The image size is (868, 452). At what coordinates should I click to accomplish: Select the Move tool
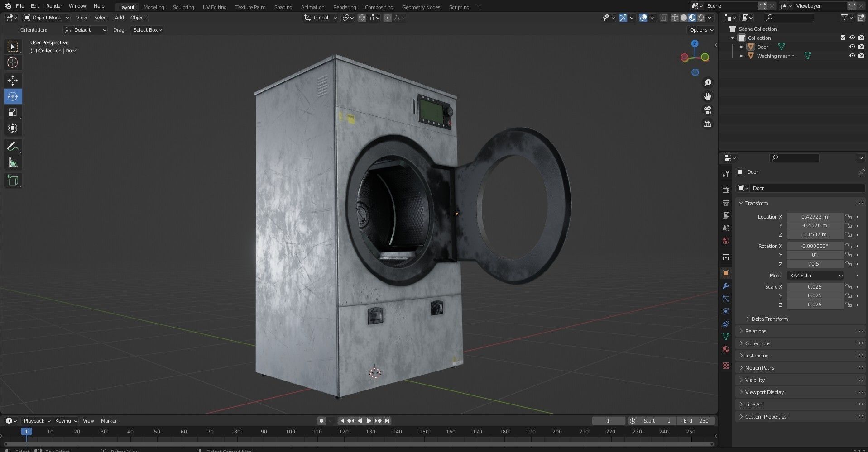tap(13, 81)
